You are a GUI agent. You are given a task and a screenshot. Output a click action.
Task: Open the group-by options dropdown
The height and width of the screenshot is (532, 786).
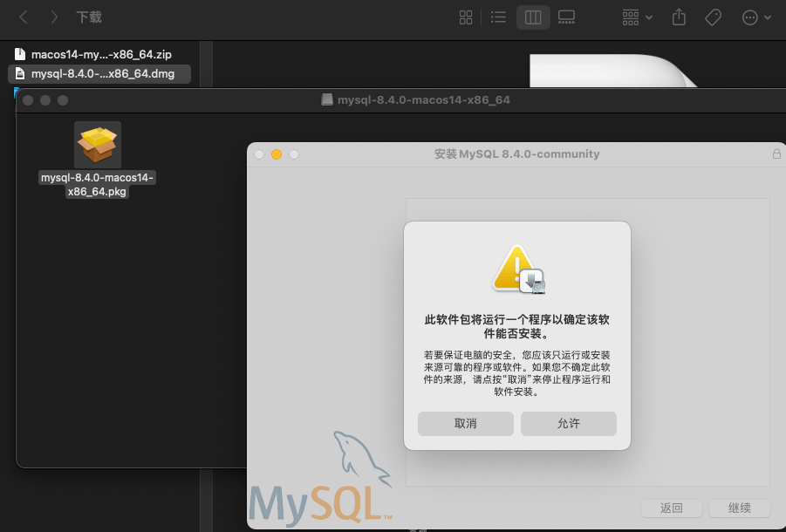click(x=637, y=17)
